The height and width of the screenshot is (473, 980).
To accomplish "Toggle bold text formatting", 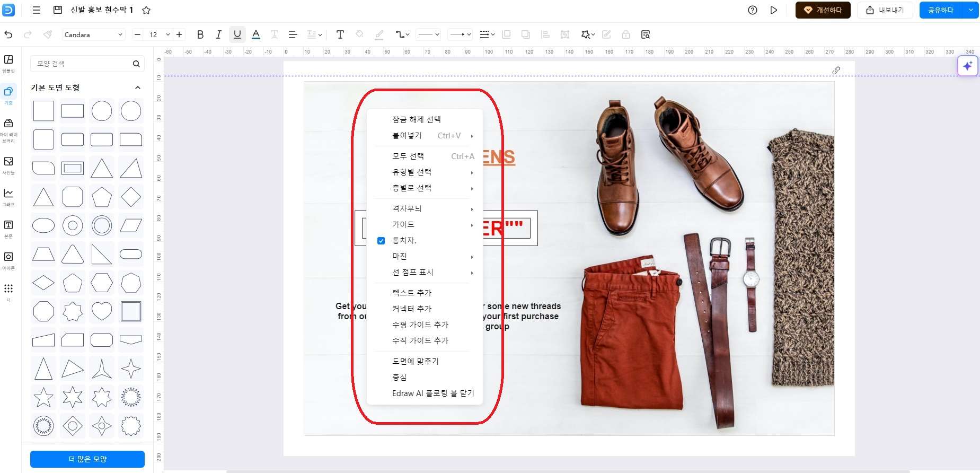I will pos(200,34).
